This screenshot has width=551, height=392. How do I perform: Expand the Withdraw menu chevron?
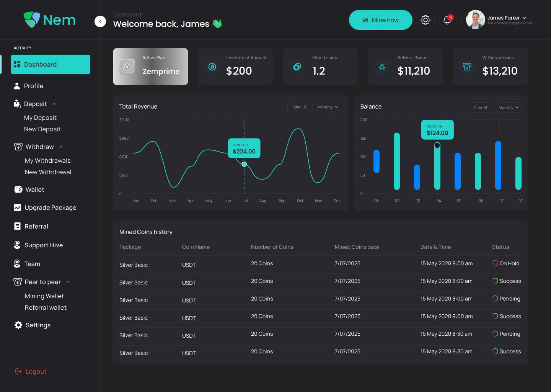(61, 147)
